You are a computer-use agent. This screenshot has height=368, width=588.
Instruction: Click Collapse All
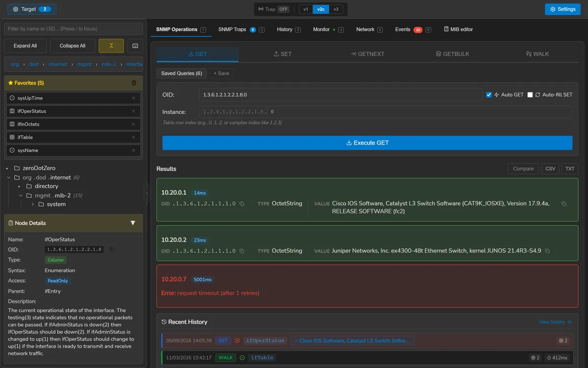(73, 46)
